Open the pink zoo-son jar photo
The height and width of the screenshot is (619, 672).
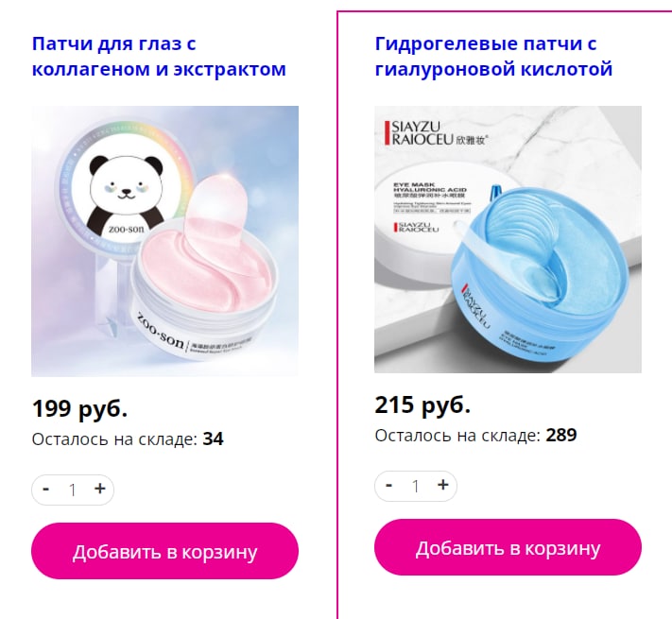point(165,241)
